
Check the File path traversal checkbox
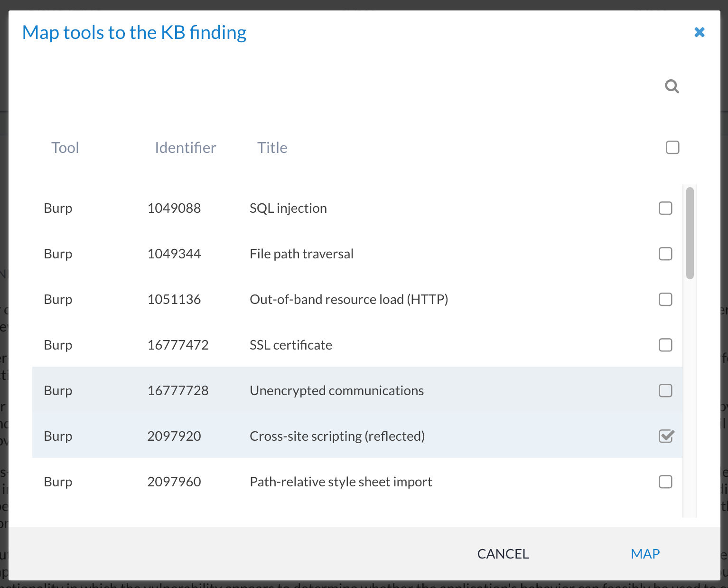(x=665, y=254)
